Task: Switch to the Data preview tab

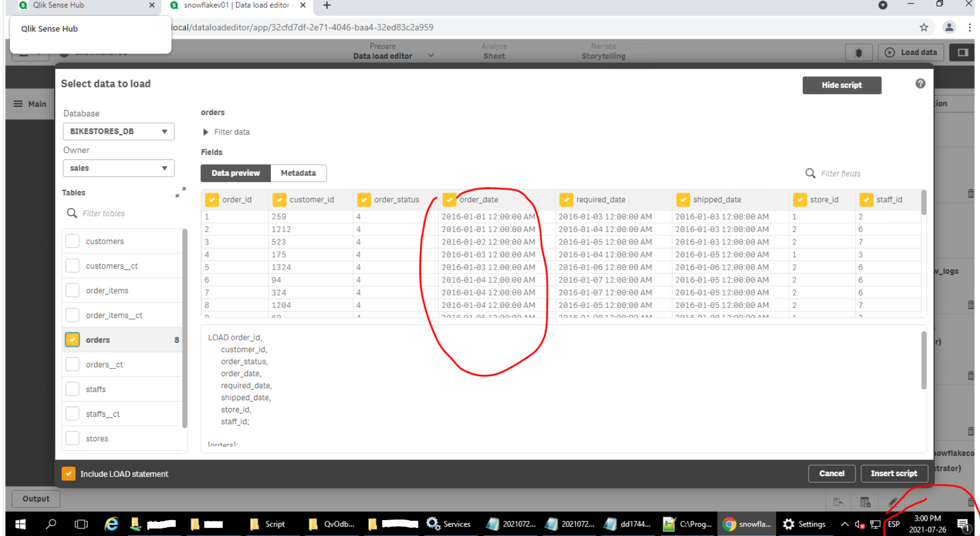Action: (x=235, y=173)
